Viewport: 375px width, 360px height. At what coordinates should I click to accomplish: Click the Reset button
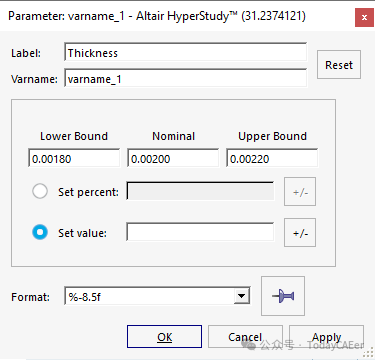339,65
